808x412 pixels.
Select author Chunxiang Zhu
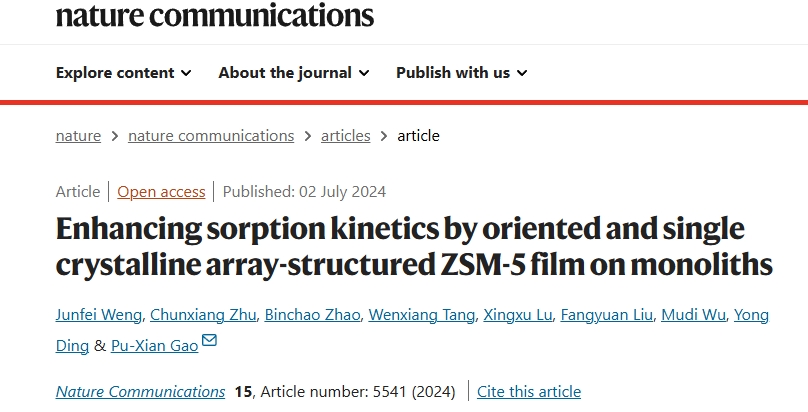tap(203, 315)
